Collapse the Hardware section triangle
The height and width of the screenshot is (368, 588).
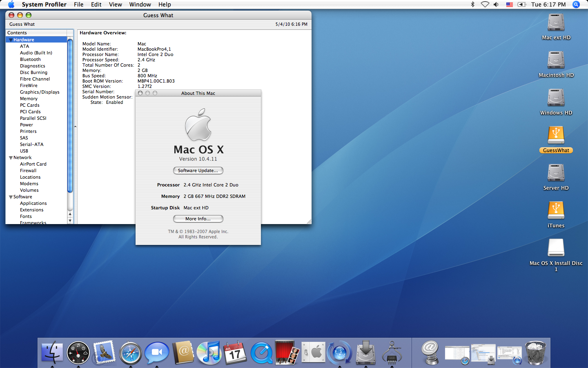click(11, 40)
